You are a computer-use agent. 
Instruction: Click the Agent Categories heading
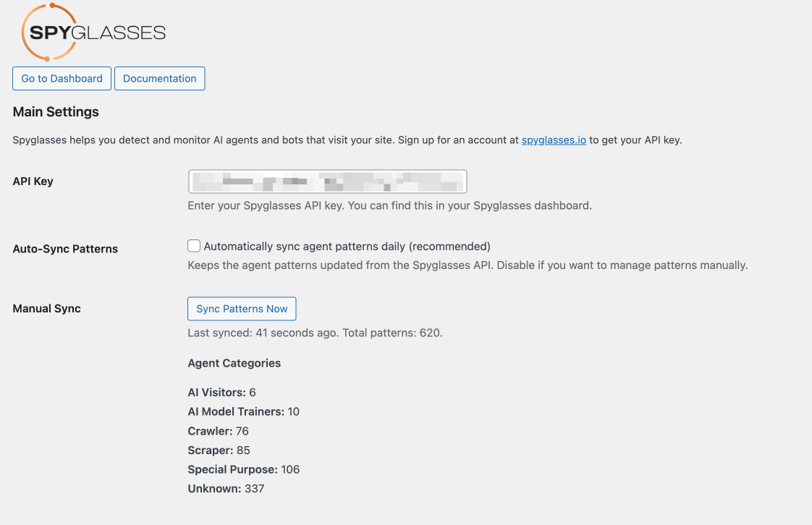[x=234, y=363]
